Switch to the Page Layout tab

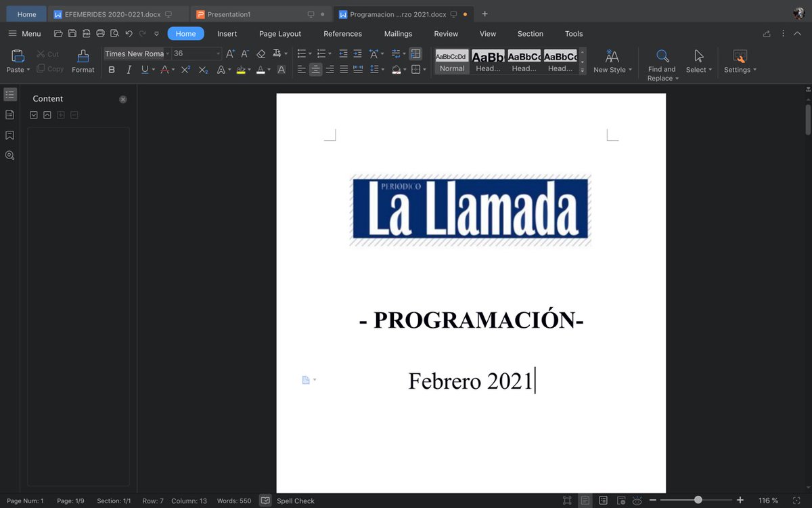click(x=280, y=34)
